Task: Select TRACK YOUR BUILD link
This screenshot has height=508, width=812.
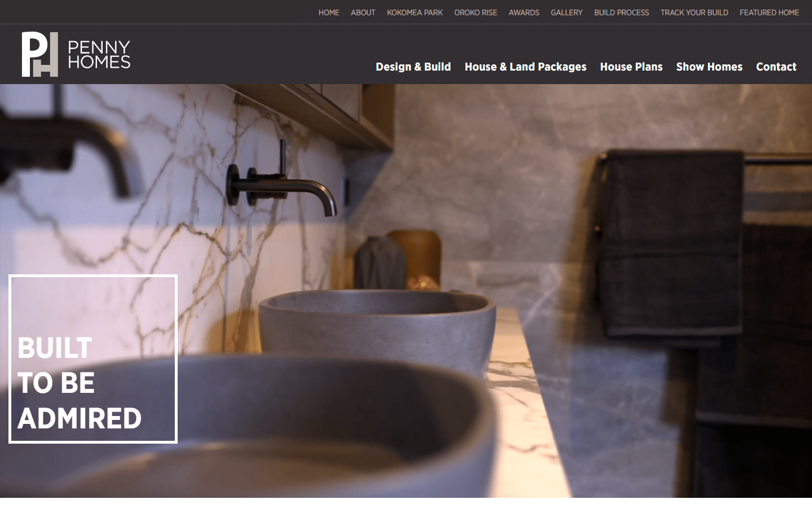Action: [x=694, y=12]
